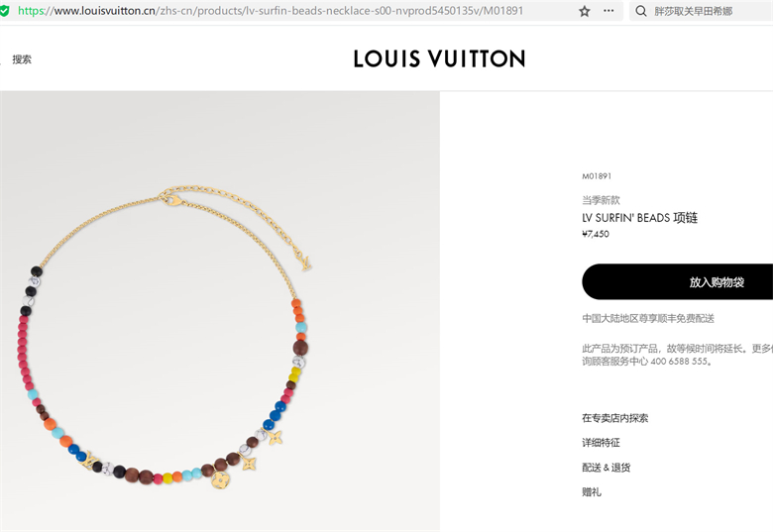773x532 pixels.
Task: Click the ¥7,450 price text
Action: coord(596,234)
